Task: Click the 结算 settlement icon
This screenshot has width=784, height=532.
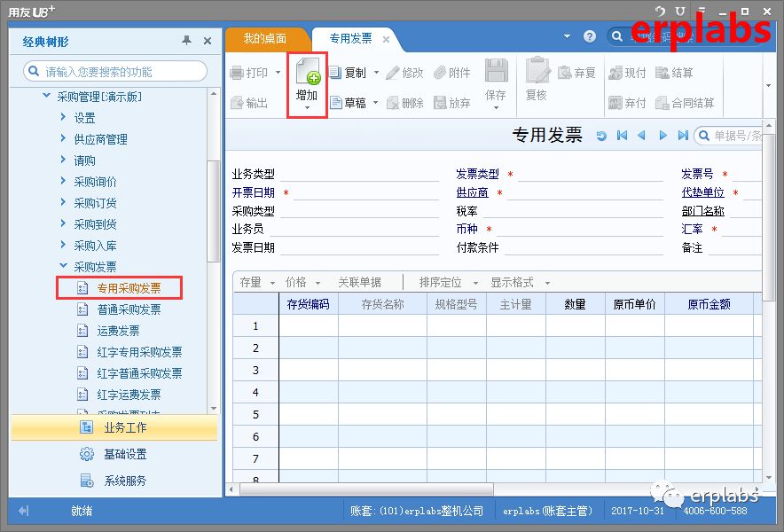Action: (x=662, y=73)
